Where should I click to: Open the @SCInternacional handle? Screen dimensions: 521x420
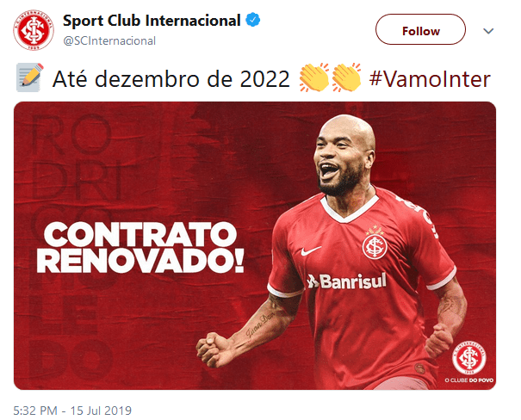point(109,40)
